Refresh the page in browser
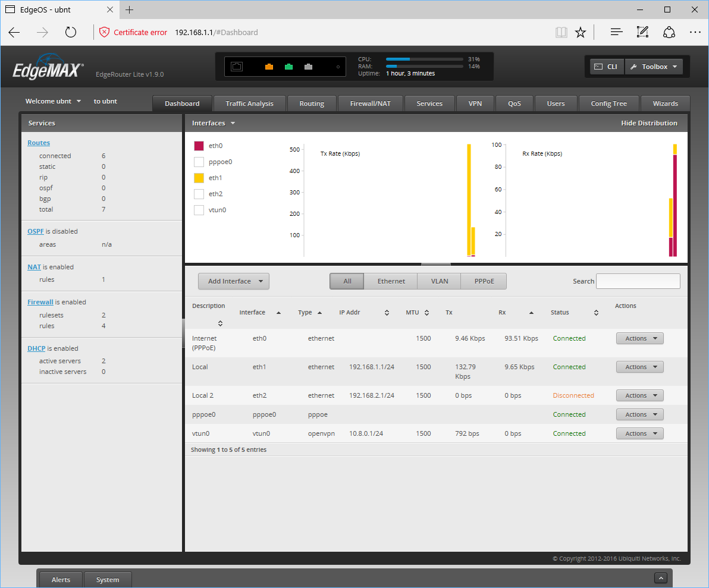The height and width of the screenshot is (588, 709). (x=71, y=32)
